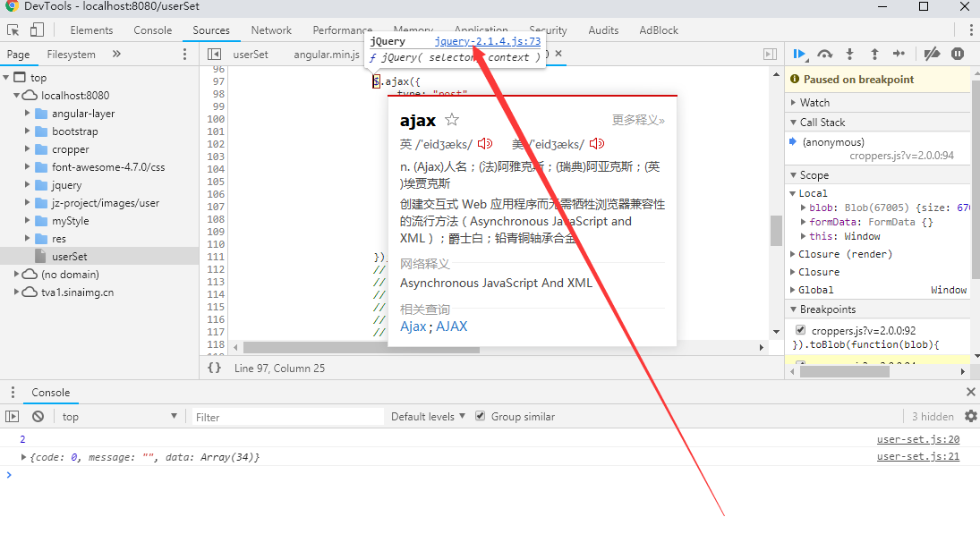
Task: Click the Step out of current function icon
Action: coord(874,54)
